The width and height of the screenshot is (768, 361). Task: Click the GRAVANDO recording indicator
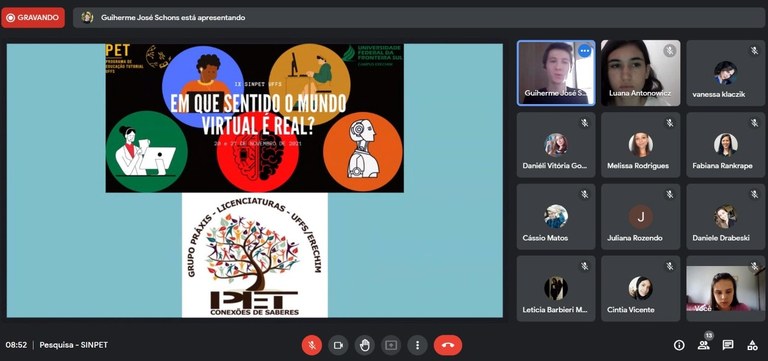(x=33, y=18)
